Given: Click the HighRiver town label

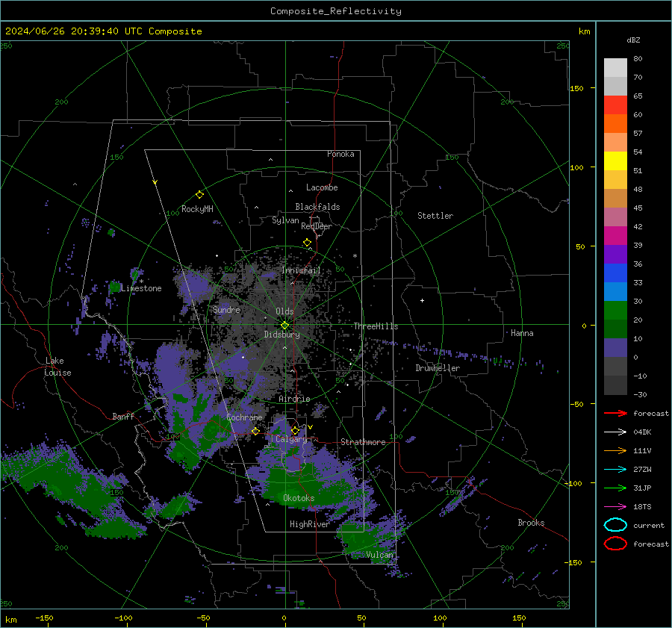Looking at the screenshot, I should tap(309, 524).
